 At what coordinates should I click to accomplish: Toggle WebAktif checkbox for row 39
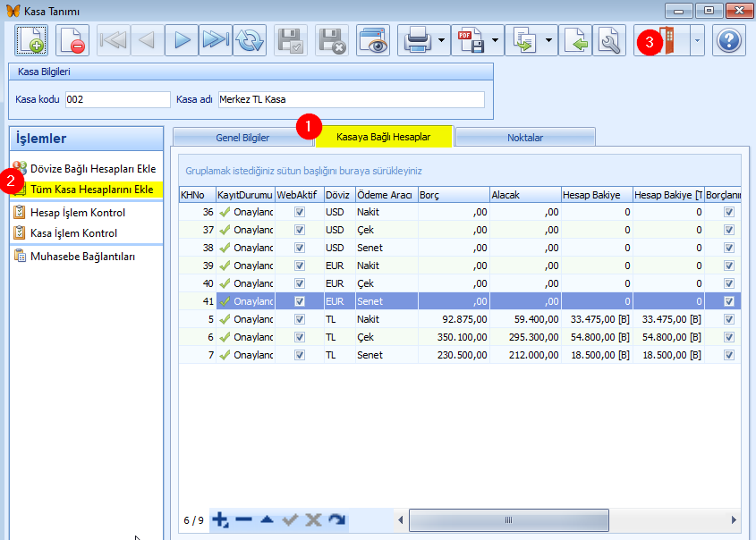(300, 266)
